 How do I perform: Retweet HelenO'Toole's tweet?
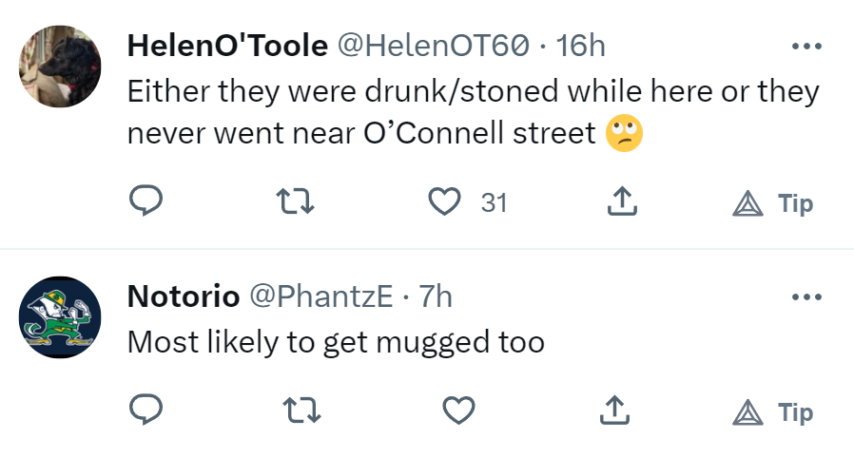(x=296, y=203)
